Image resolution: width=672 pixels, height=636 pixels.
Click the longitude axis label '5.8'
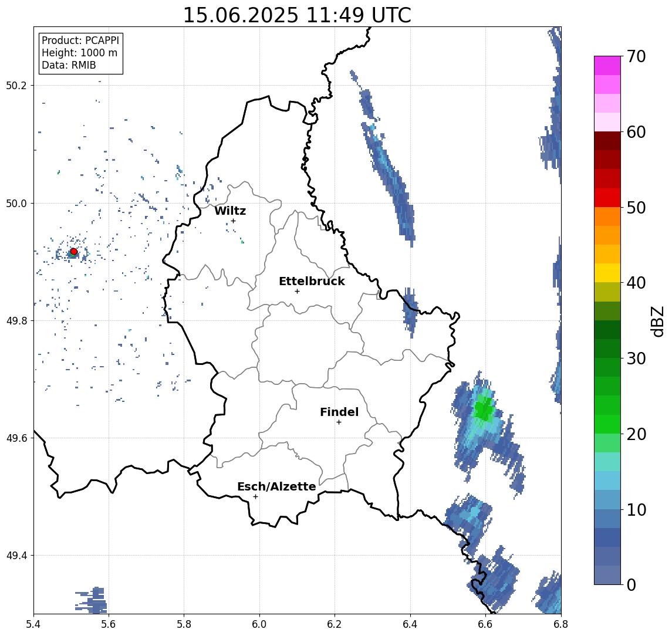184,624
